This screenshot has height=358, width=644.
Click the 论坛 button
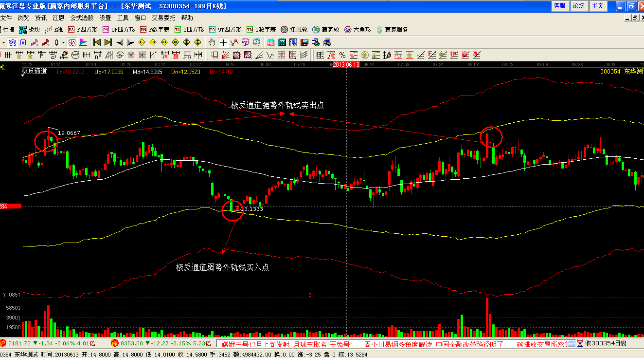click(x=578, y=6)
